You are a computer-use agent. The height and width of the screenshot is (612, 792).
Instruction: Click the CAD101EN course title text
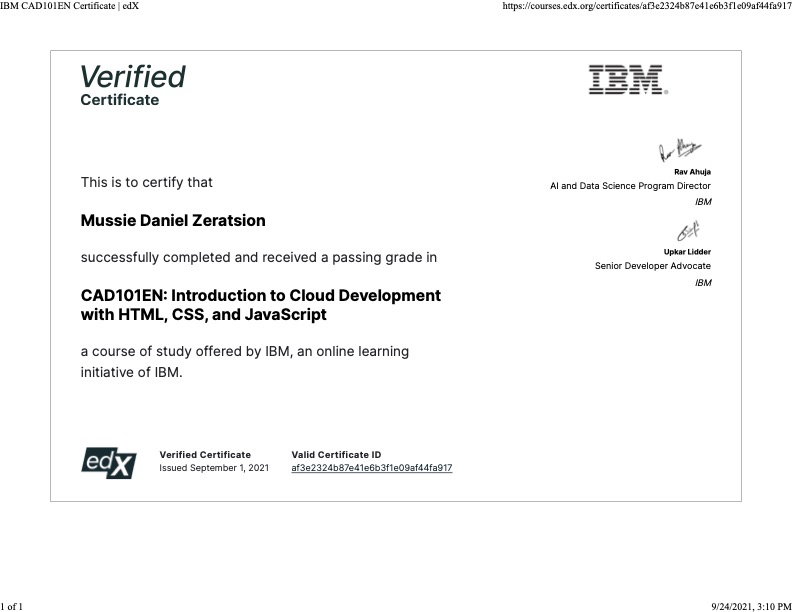click(x=260, y=305)
